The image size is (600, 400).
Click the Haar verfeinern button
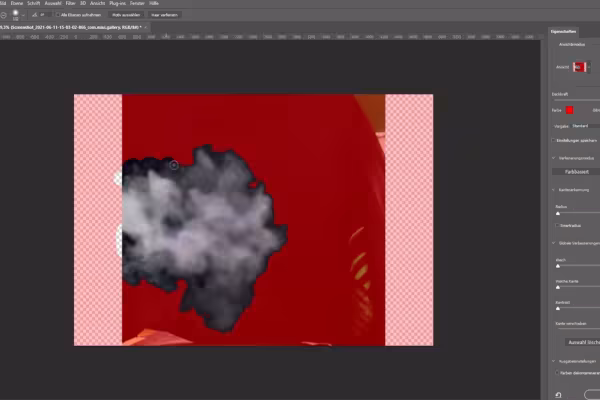165,15
